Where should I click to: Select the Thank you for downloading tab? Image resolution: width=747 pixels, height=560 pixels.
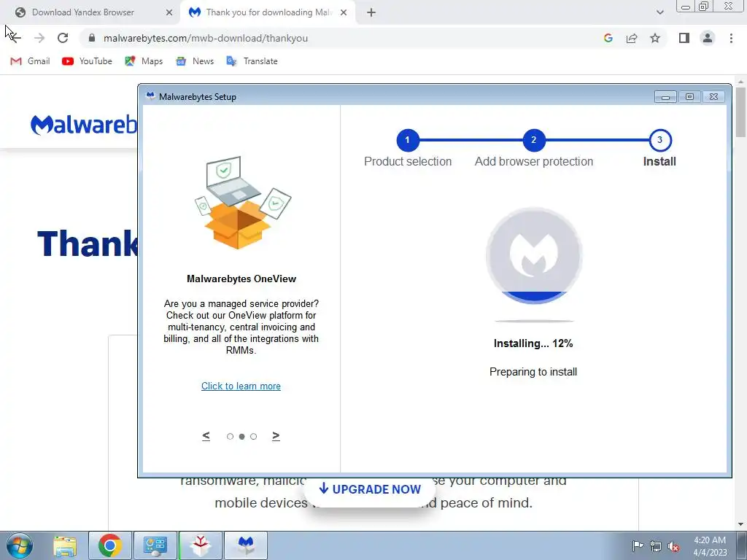coord(268,12)
